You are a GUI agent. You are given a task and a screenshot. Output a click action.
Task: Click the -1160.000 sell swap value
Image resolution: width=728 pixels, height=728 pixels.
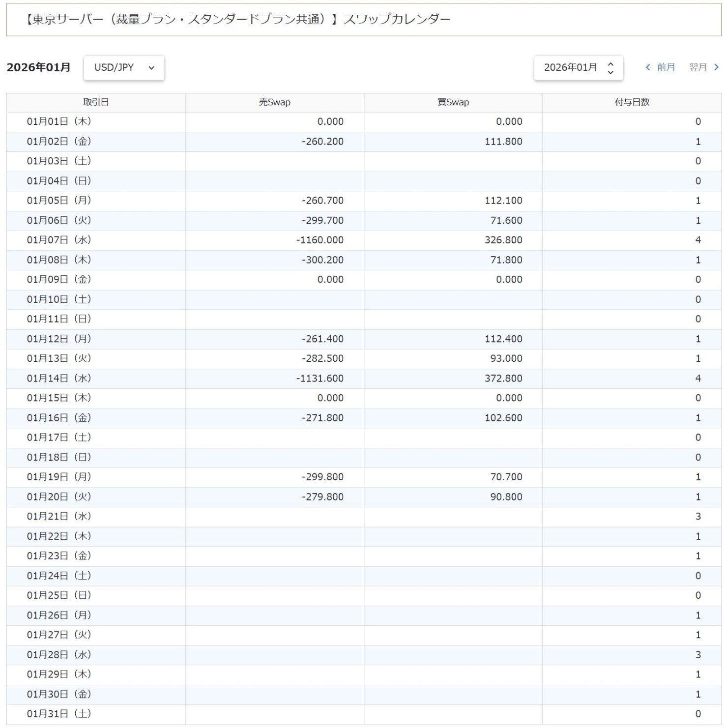point(320,240)
